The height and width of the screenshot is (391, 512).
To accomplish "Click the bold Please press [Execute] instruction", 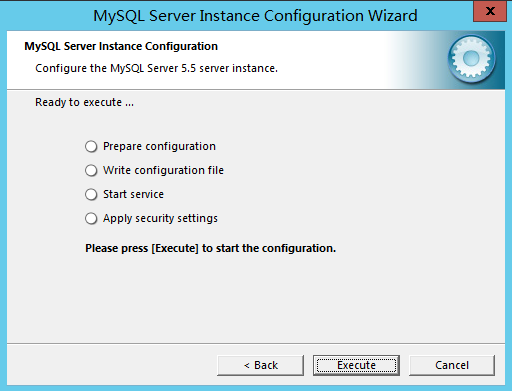I will (211, 248).
